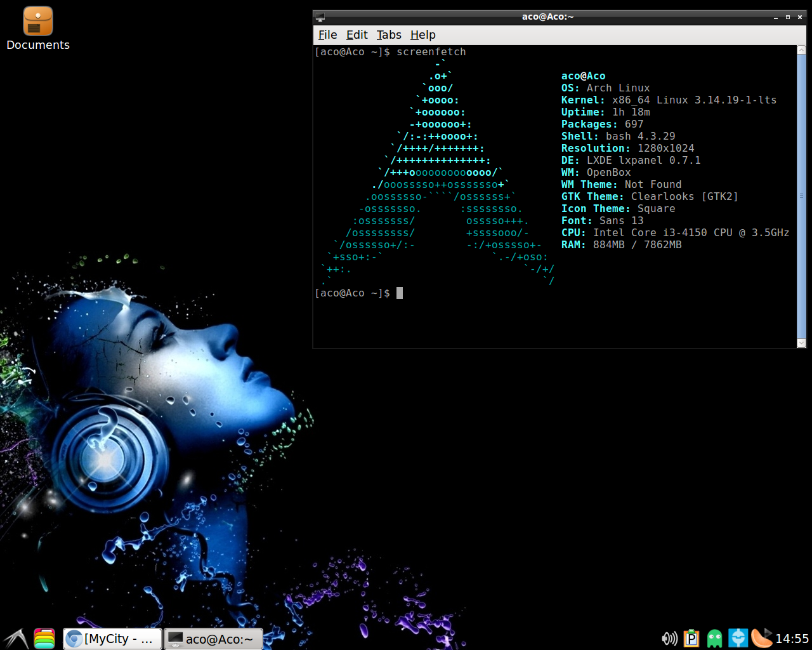Click the 'RAM: 884MB / 7862MB' line

point(622,245)
